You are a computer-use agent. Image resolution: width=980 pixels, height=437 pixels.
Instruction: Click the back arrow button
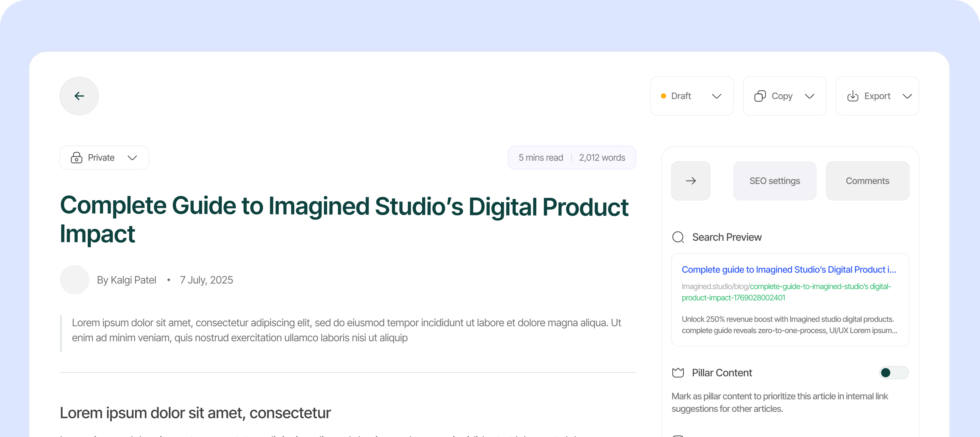point(79,96)
